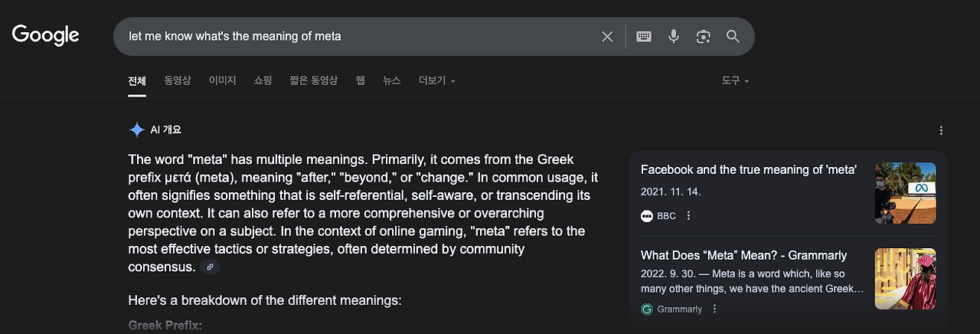Open Google Lens image search

pyautogui.click(x=704, y=36)
